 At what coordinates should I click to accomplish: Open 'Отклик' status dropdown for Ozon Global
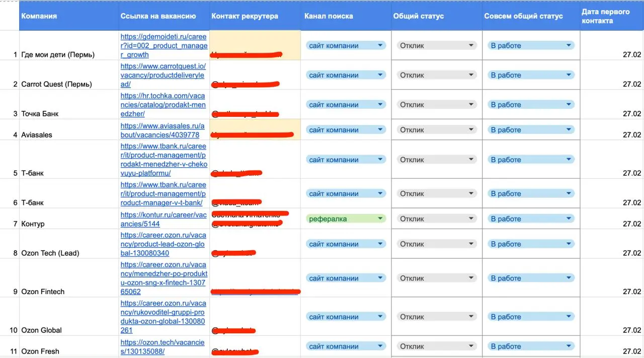436,317
